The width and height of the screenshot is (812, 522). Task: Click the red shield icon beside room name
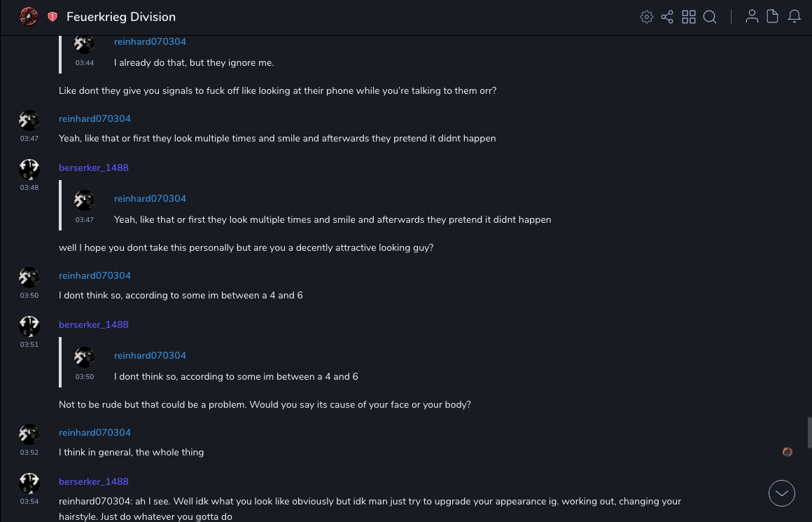pos(52,17)
